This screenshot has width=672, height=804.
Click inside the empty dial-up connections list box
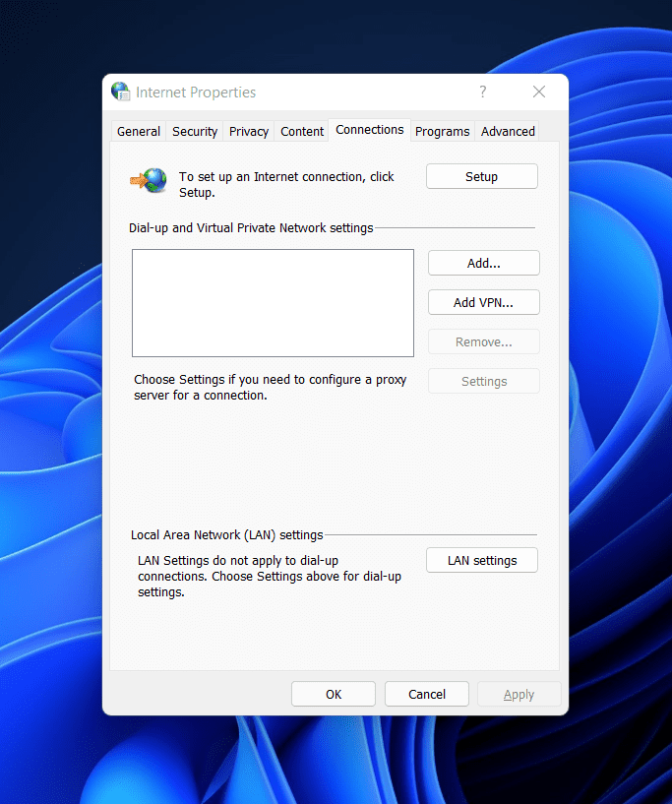pyautogui.click(x=273, y=303)
